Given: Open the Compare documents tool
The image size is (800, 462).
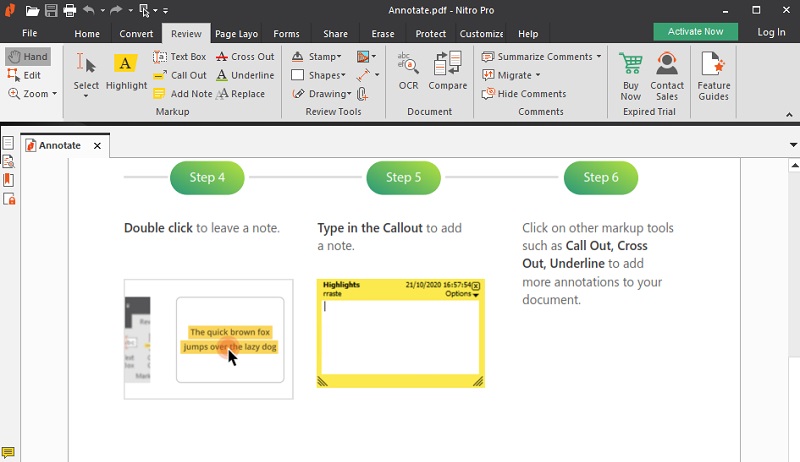Looking at the screenshot, I should 447,71.
